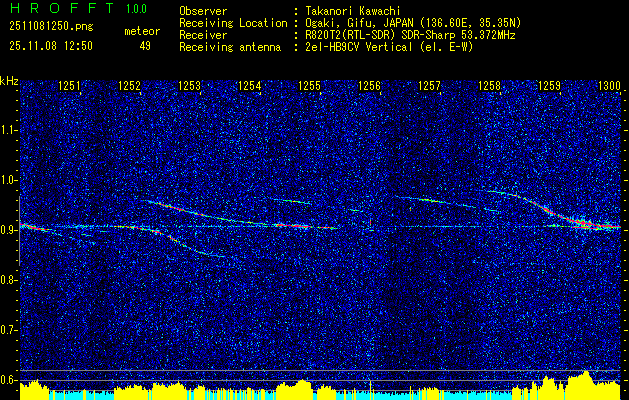Click the 1259 time marker
The width and height of the screenshot is (629, 400).
(549, 85)
